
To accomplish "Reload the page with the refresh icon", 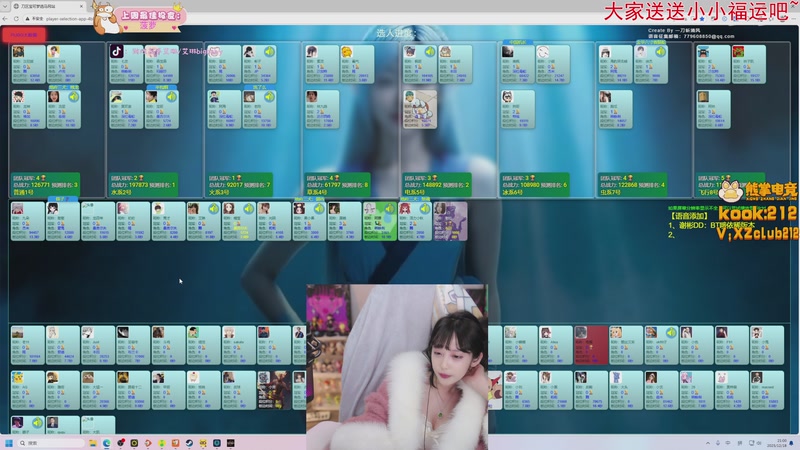I will tap(16, 18).
